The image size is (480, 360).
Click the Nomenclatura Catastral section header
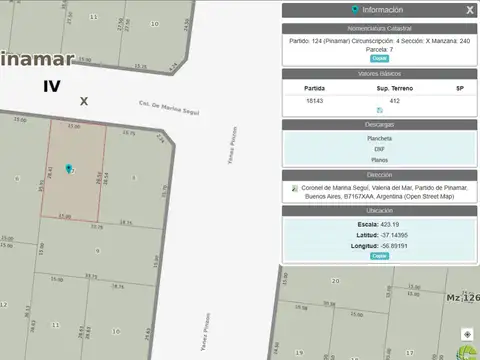point(379,28)
